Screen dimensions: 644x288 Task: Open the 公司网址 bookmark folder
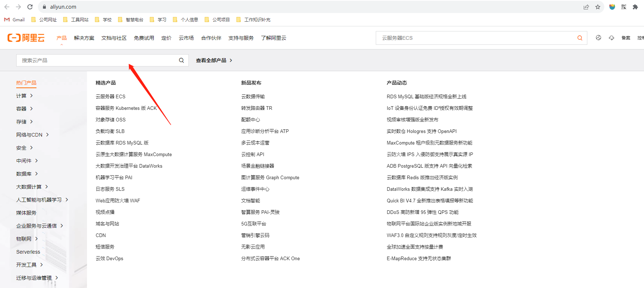pos(44,20)
